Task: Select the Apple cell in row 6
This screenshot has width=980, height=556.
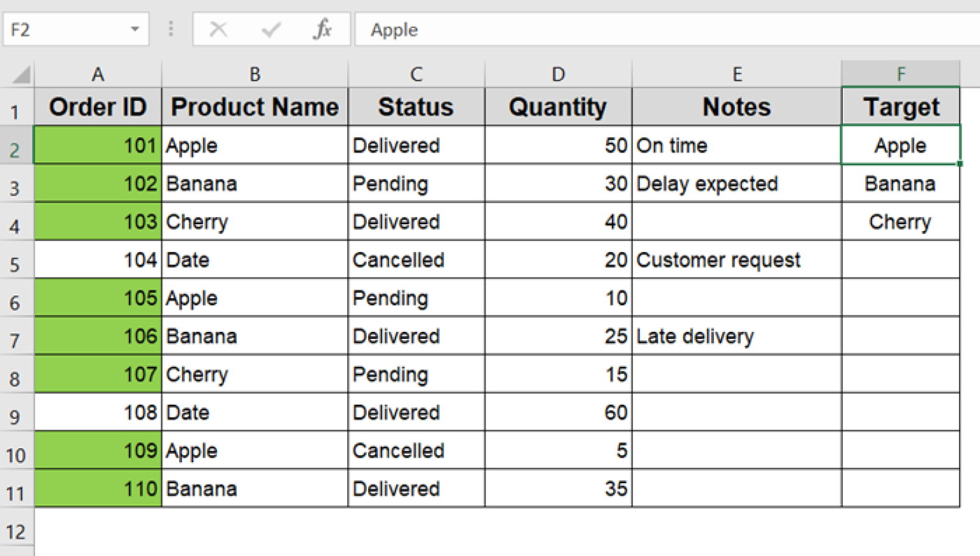Action: click(x=255, y=298)
